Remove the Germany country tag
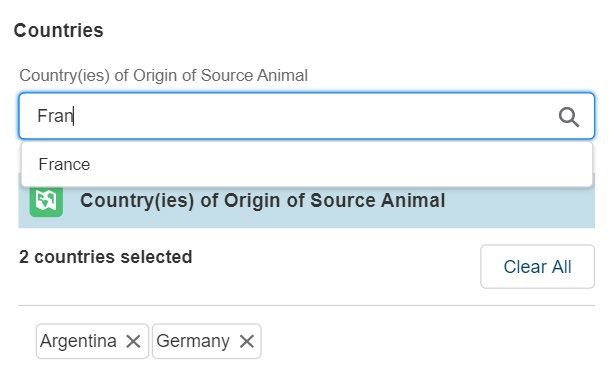The width and height of the screenshot is (614, 376). click(247, 341)
